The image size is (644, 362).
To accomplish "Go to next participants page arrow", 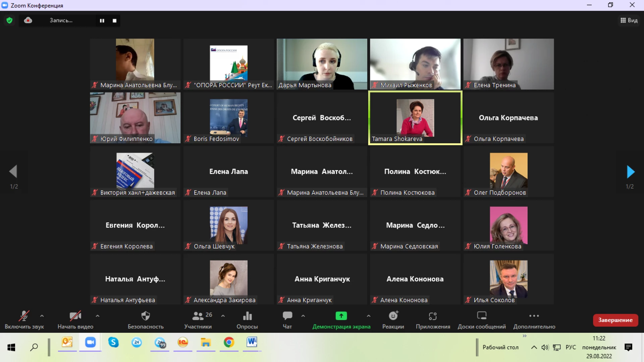I will coord(630,172).
